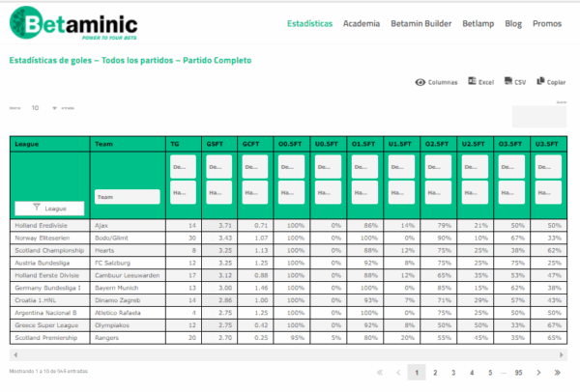Select the Cambuur Leeuwarden team cell
Viewport: 580px width, 392px height.
coord(128,275)
